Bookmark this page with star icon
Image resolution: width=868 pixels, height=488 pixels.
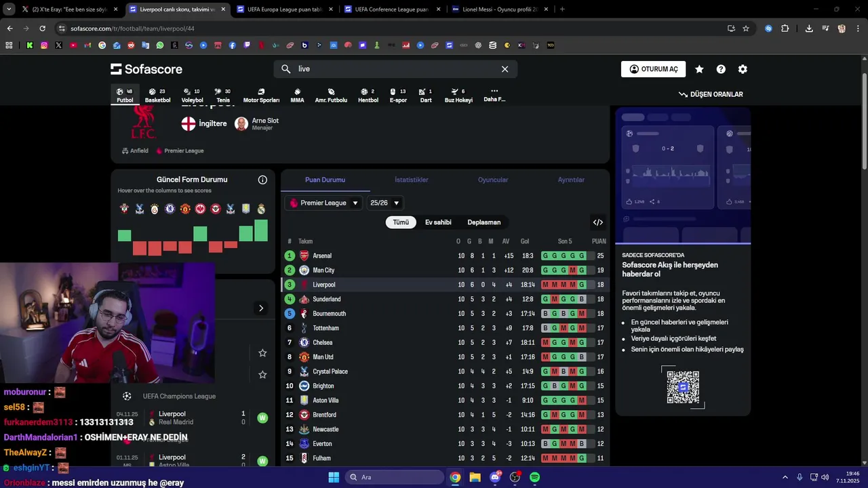point(746,28)
